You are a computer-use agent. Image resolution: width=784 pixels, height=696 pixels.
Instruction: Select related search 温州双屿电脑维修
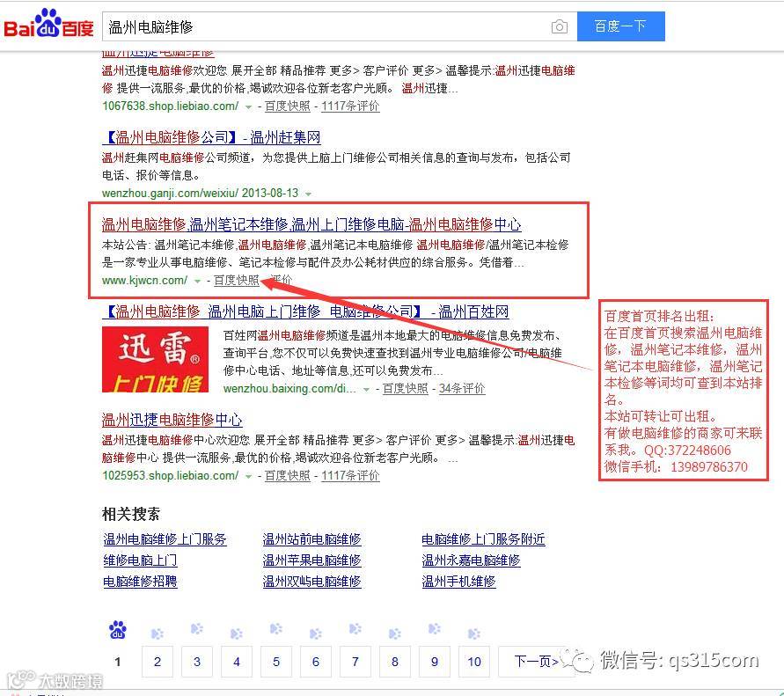tap(311, 582)
